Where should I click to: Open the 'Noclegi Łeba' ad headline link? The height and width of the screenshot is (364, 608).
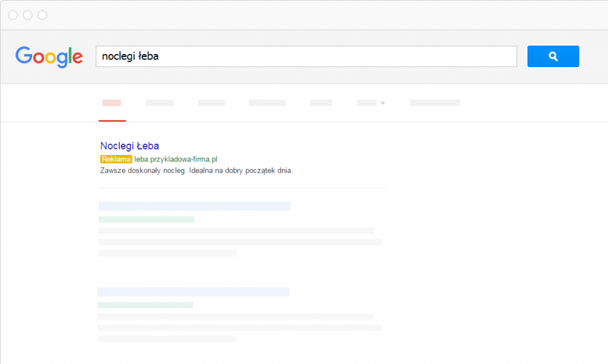[x=129, y=145]
